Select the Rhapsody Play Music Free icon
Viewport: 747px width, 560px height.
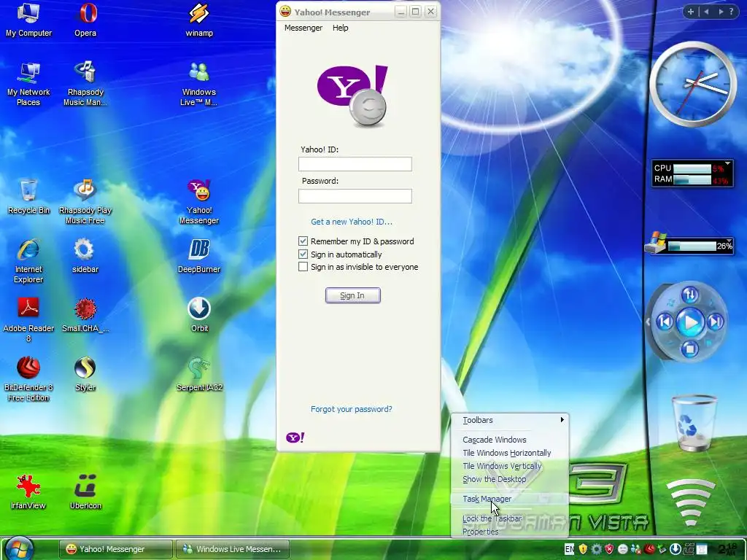[x=85, y=202]
